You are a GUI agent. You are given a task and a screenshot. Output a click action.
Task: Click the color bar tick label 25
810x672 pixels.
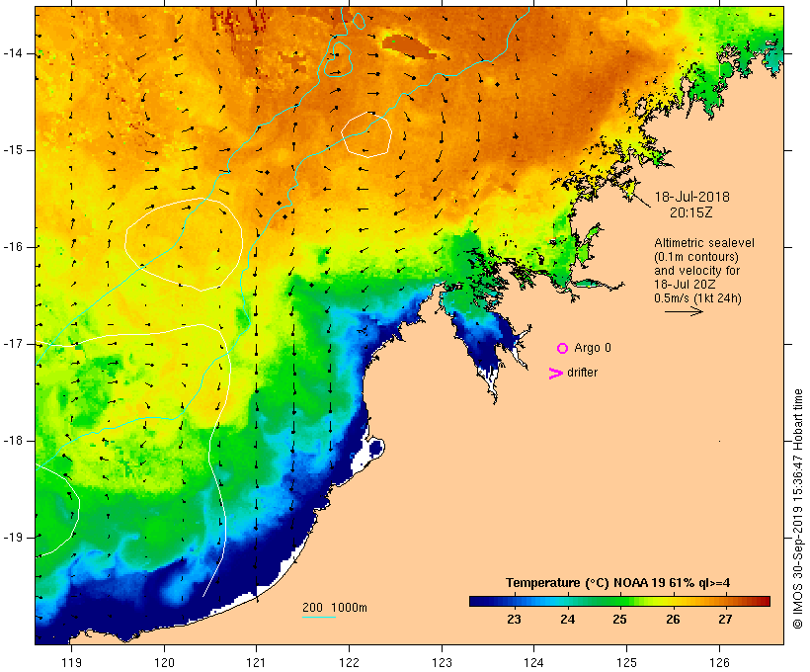coord(620,620)
